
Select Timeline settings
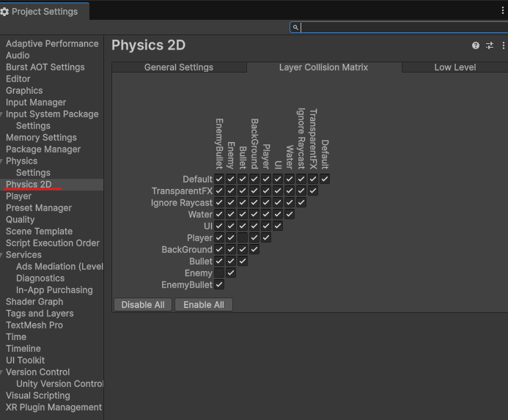[23, 349]
